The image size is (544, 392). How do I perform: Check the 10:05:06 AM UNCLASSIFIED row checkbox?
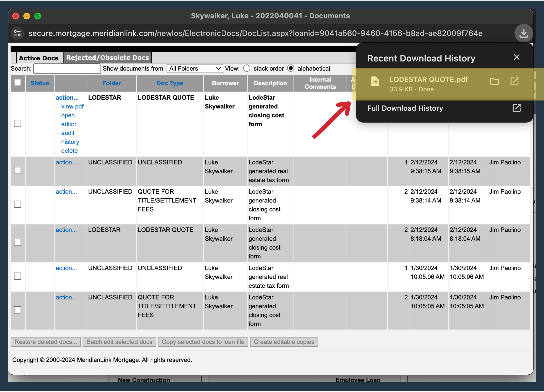coord(18,276)
